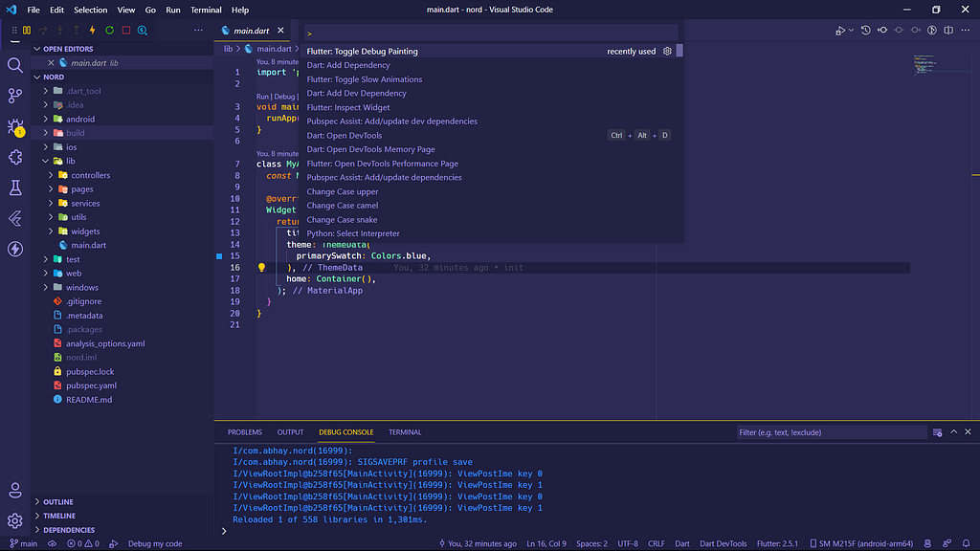Click the editor minimap
Screen dimensions: 980x551
(x=942, y=66)
